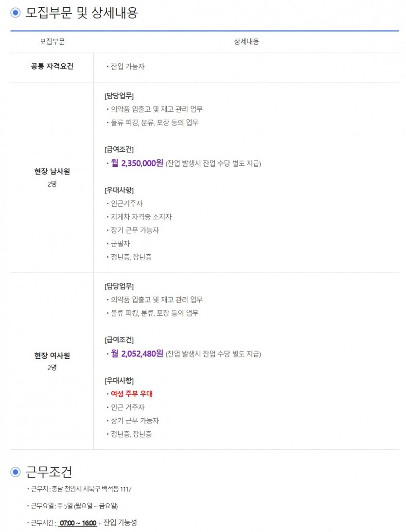Click the 모집부문 및 상세내용 section title
406x532 pixels.
point(82,13)
